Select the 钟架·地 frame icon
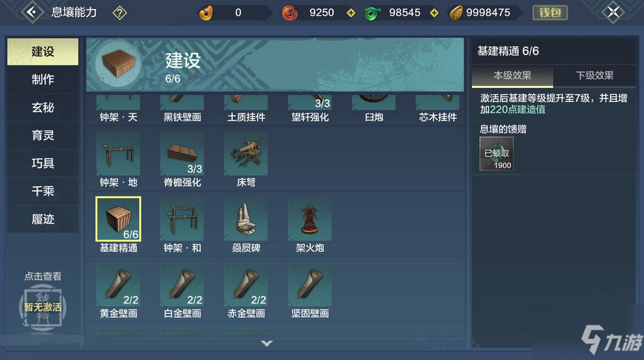The image size is (644, 360). (118, 153)
